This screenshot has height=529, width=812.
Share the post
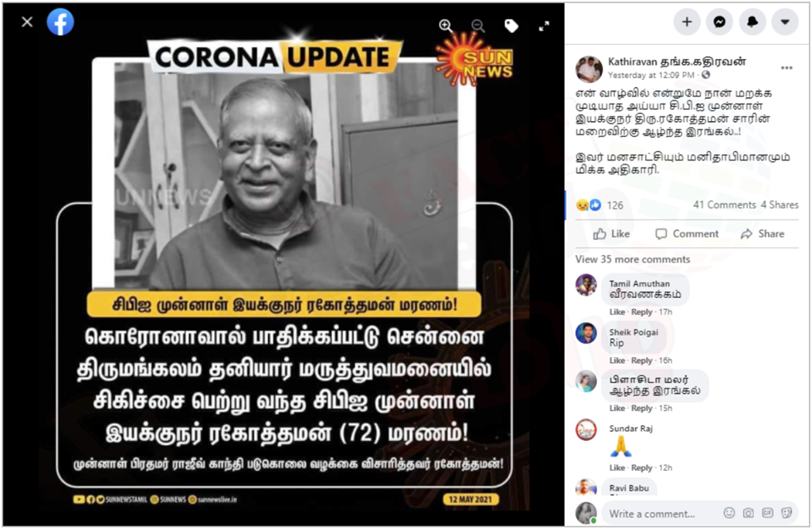762,233
